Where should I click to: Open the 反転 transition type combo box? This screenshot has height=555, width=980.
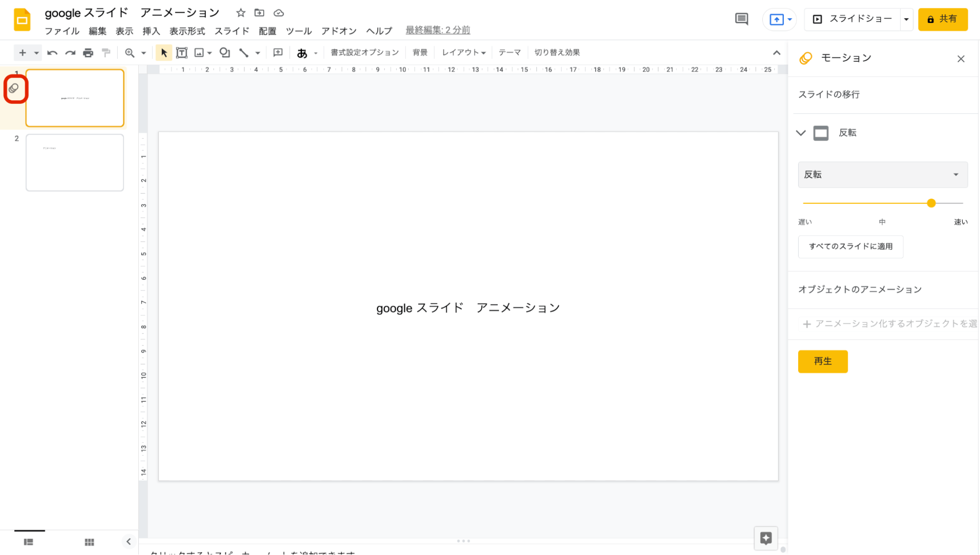click(x=882, y=175)
